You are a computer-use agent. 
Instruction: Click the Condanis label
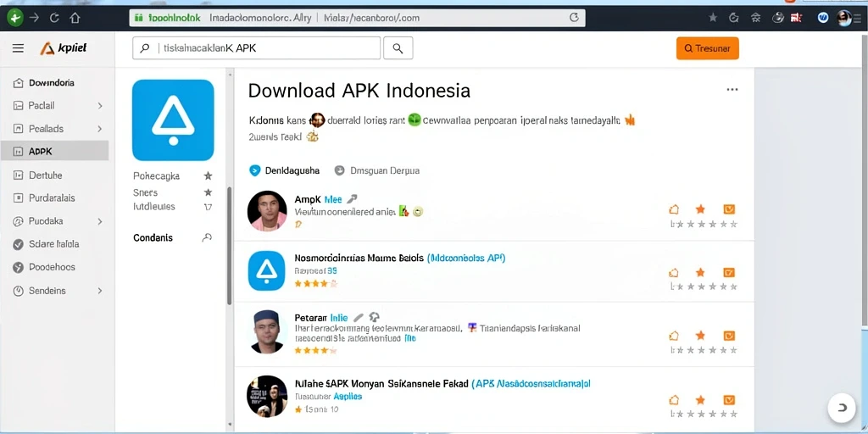[153, 237]
